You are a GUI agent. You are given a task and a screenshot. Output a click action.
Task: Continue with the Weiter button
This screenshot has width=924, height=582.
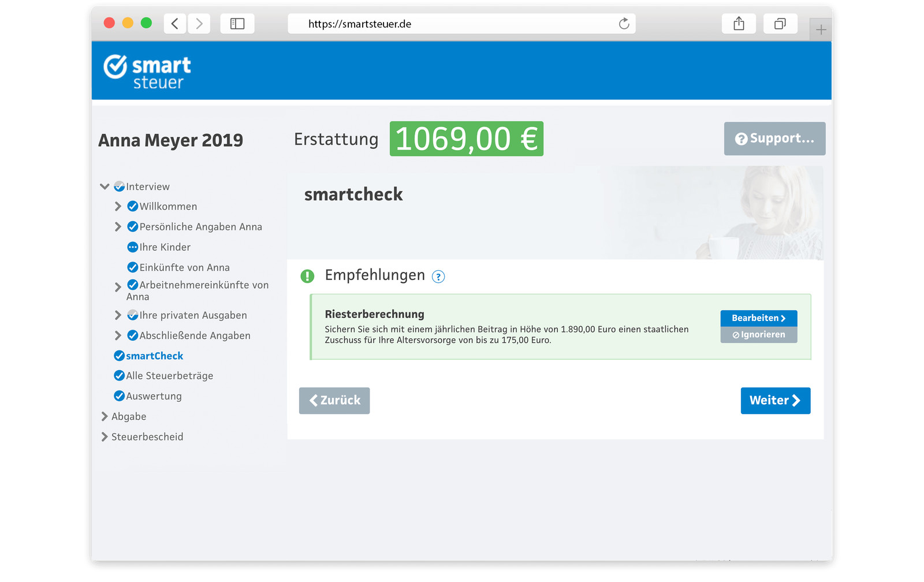[776, 401]
